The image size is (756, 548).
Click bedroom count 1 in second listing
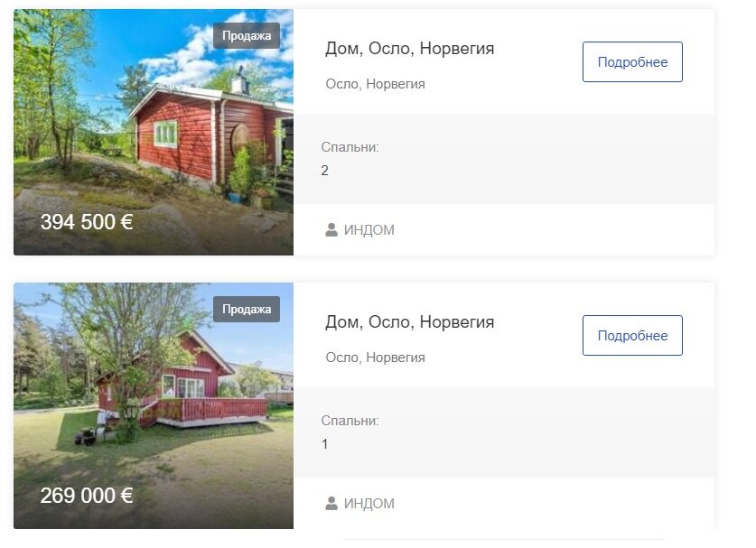[x=324, y=444]
